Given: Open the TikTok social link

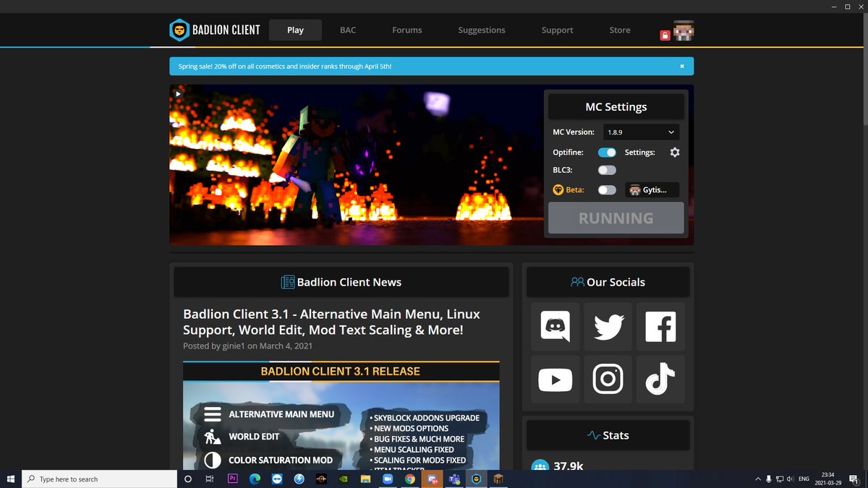Looking at the screenshot, I should coord(660,380).
